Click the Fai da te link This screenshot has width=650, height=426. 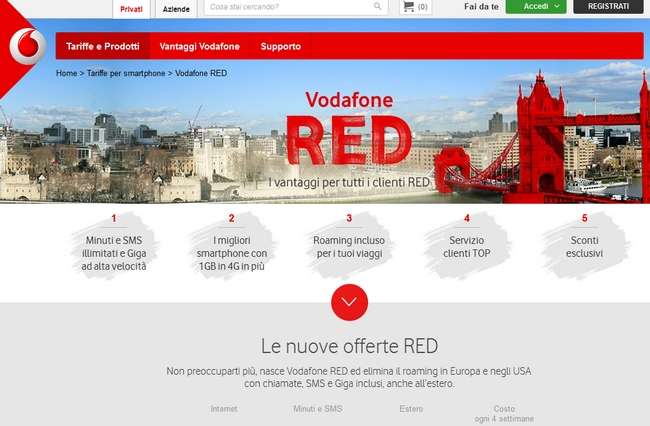(481, 7)
